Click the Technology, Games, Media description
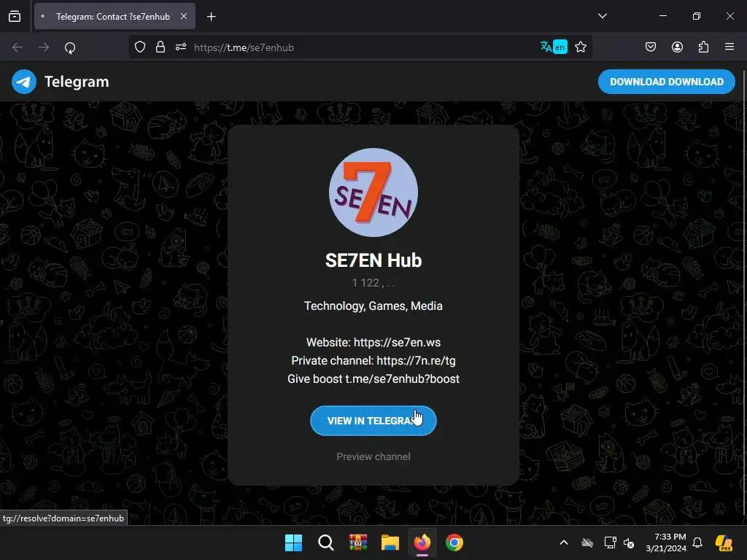The image size is (747, 560). click(x=373, y=306)
